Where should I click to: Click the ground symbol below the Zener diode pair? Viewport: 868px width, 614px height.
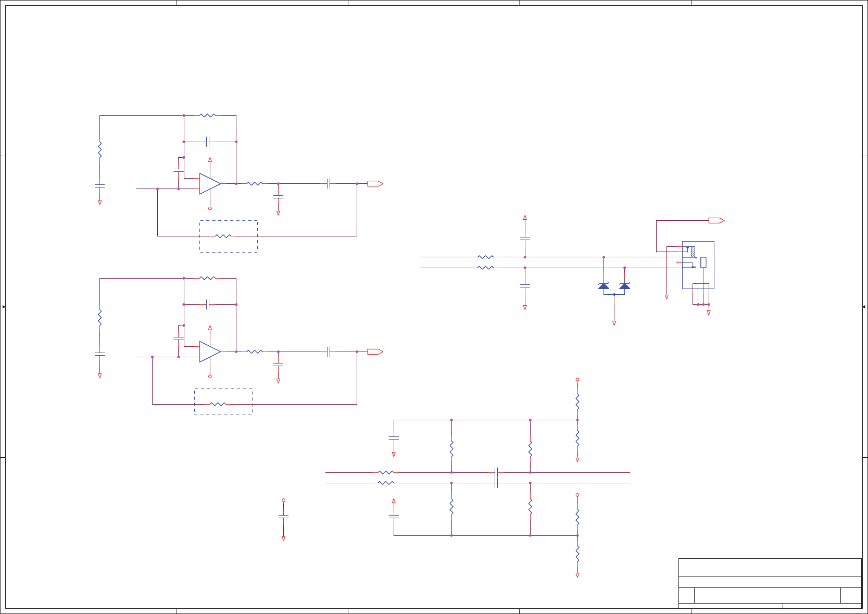pyautogui.click(x=614, y=323)
